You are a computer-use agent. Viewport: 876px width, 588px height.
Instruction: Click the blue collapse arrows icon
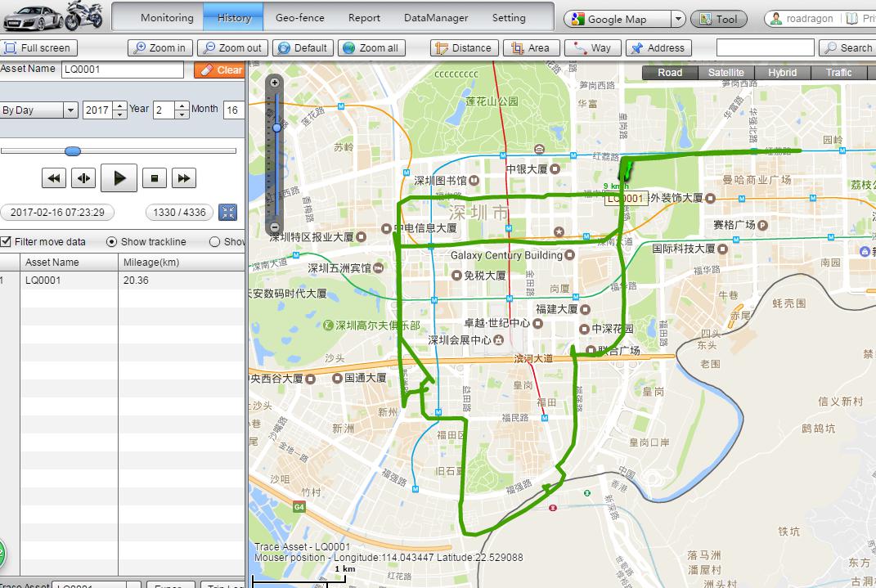pos(227,212)
